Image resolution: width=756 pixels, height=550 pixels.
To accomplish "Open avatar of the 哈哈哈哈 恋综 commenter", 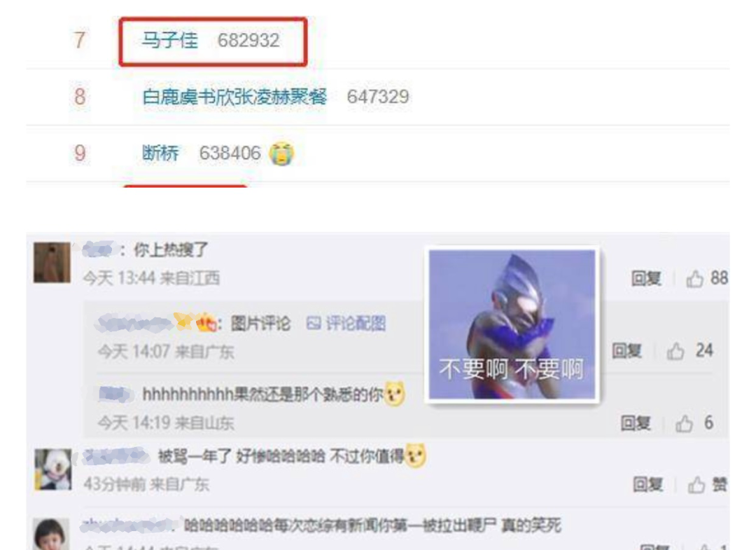I will pos(50,535).
